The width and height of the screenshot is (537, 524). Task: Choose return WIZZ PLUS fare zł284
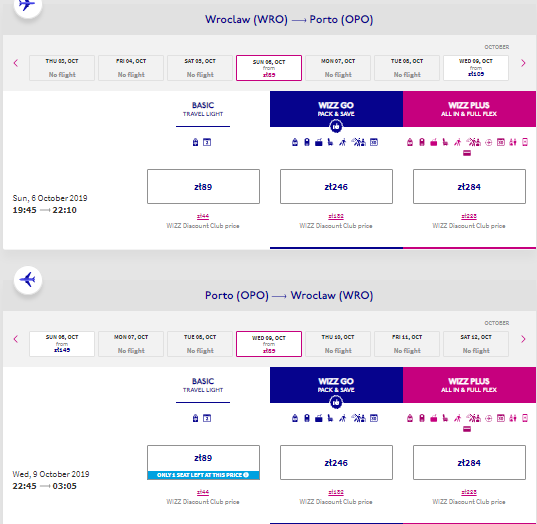469,463
